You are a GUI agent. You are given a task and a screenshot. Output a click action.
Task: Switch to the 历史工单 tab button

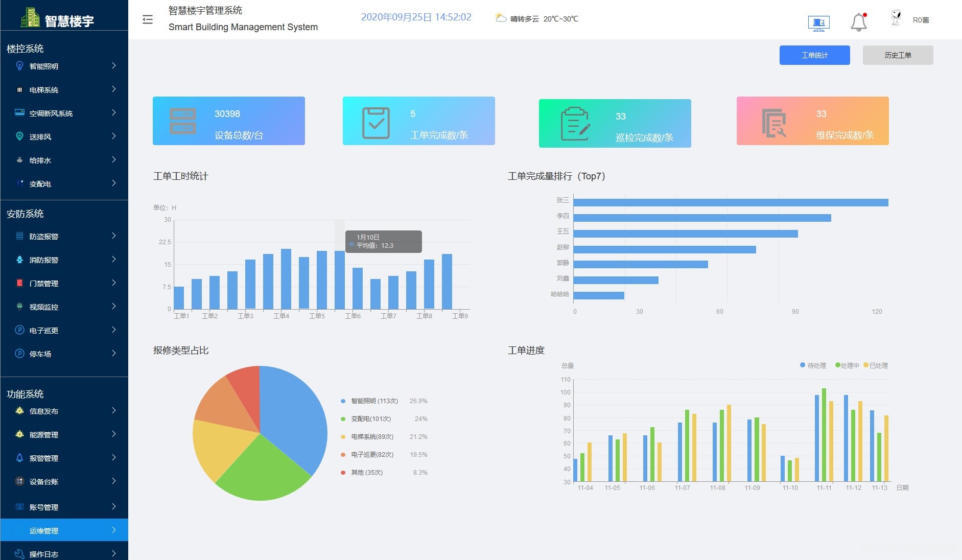pos(898,55)
